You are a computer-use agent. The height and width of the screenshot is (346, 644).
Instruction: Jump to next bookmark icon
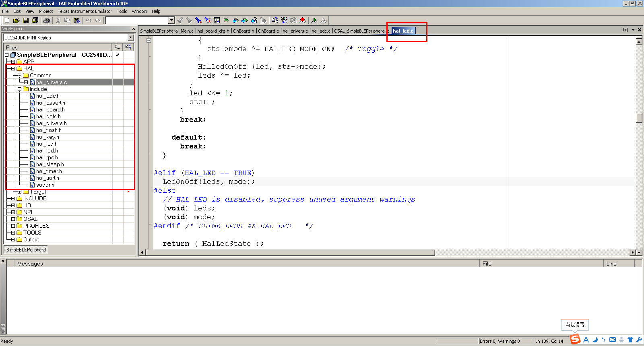click(x=245, y=21)
